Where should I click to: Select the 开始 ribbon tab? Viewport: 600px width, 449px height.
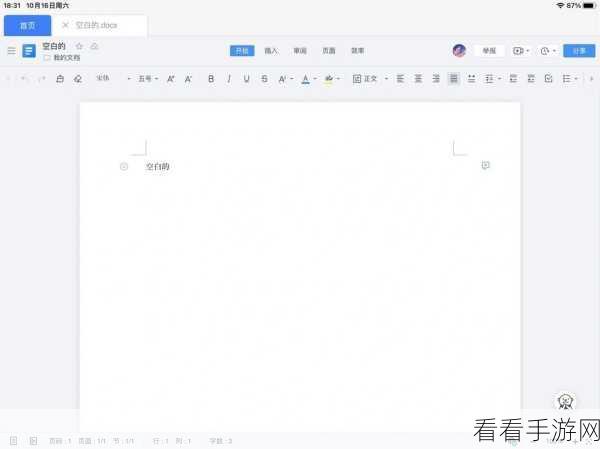coord(242,51)
